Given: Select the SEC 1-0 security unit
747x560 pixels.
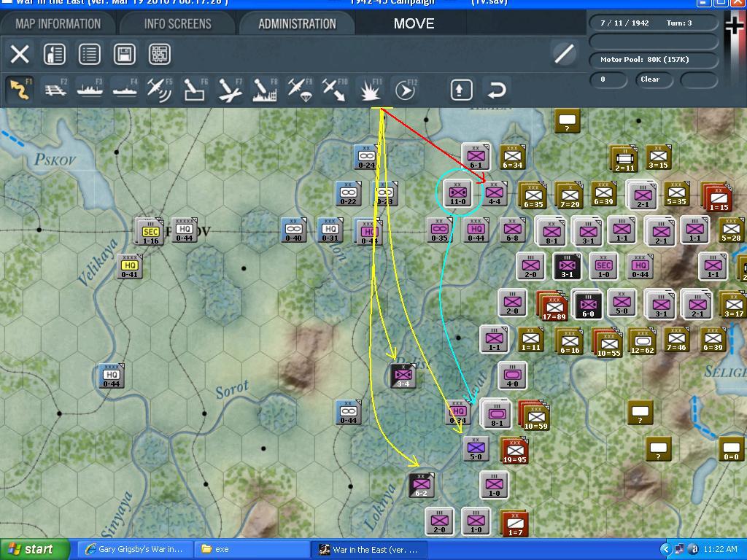Looking at the screenshot, I should (603, 266).
